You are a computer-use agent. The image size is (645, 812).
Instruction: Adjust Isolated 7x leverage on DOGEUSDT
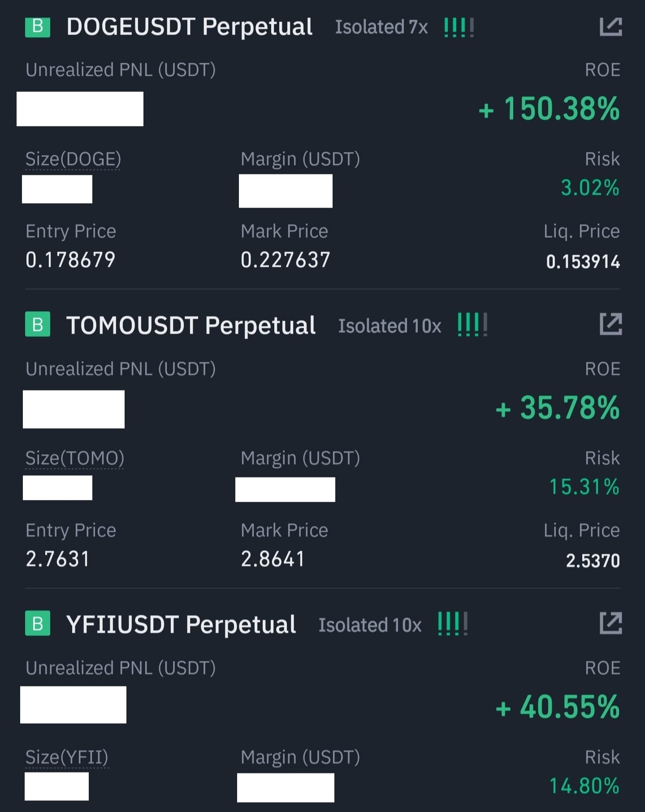pos(381,27)
